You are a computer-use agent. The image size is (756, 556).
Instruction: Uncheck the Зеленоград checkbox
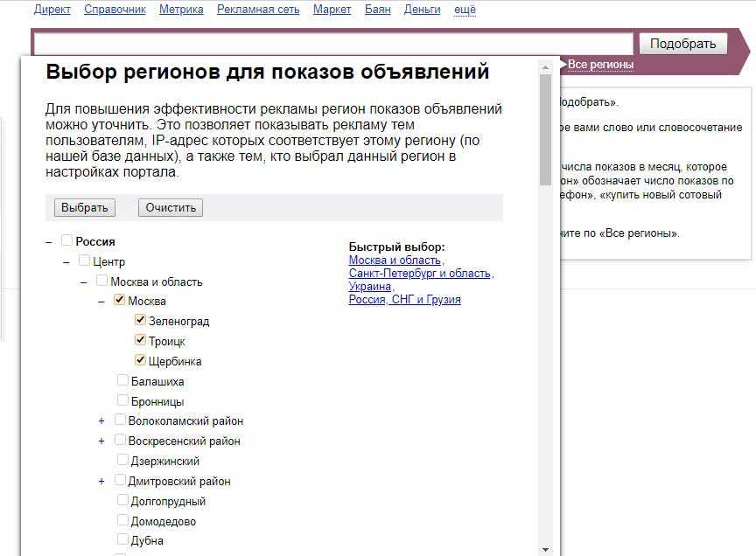[x=140, y=320]
